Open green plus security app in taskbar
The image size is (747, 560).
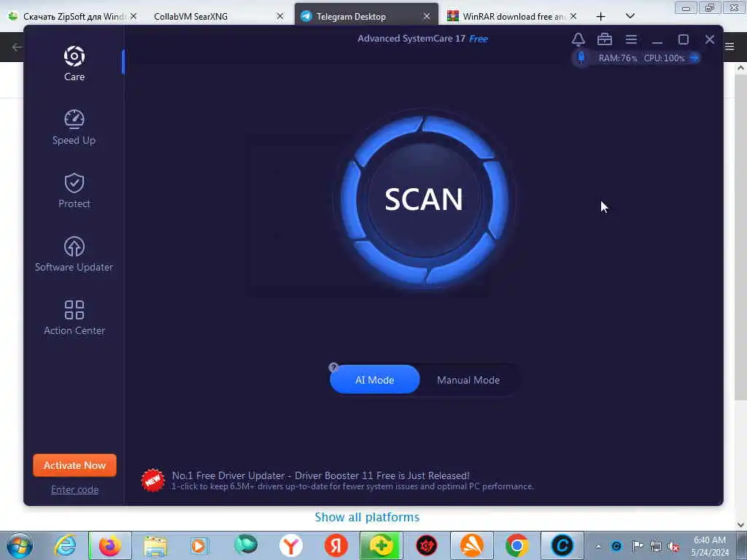pyautogui.click(x=381, y=545)
